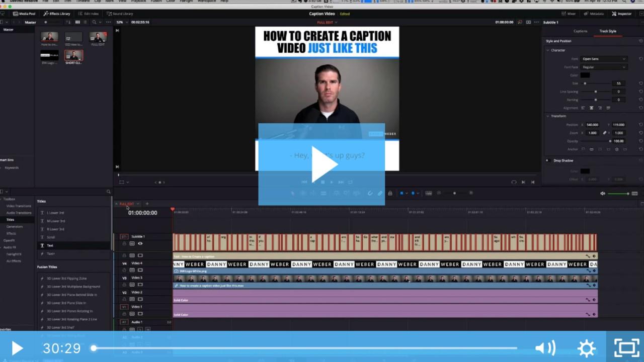Select Generators in Toolbox

14,227
